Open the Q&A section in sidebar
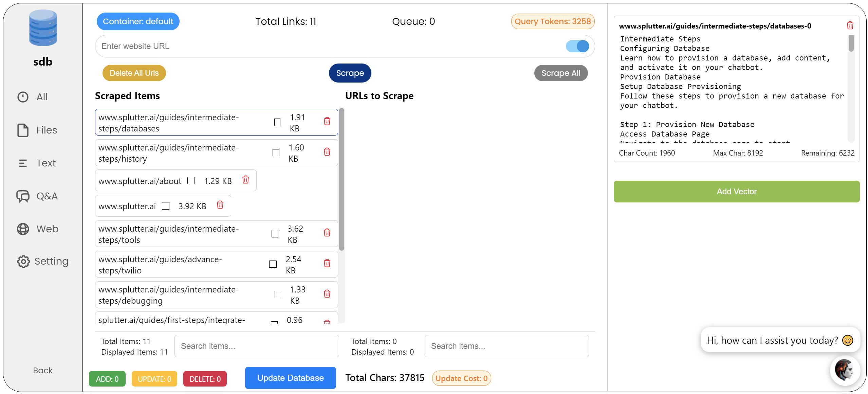The height and width of the screenshot is (394, 868). tap(37, 196)
